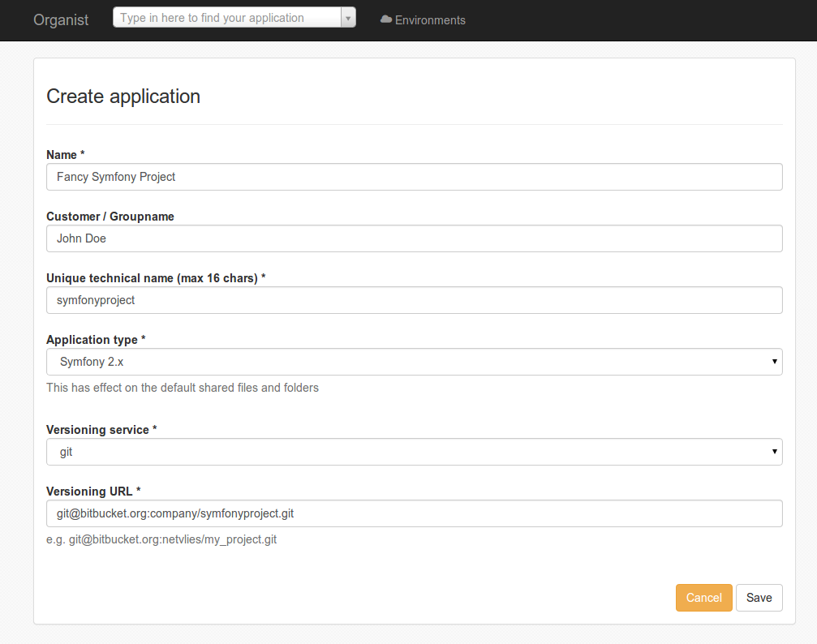The width and height of the screenshot is (817, 644).
Task: Click the 'This has effect on the default shared files' hint
Action: tap(183, 388)
